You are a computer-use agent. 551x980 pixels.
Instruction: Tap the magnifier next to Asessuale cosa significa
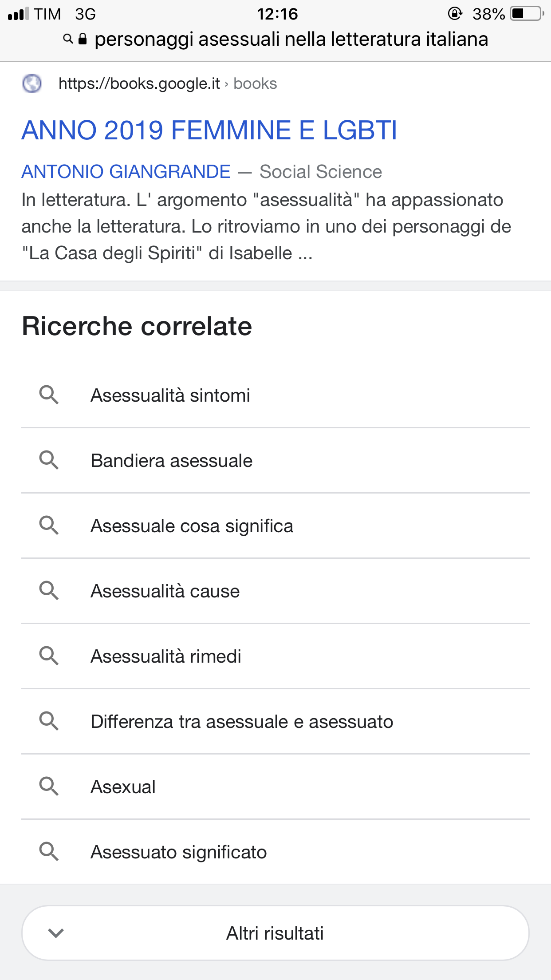(x=49, y=526)
